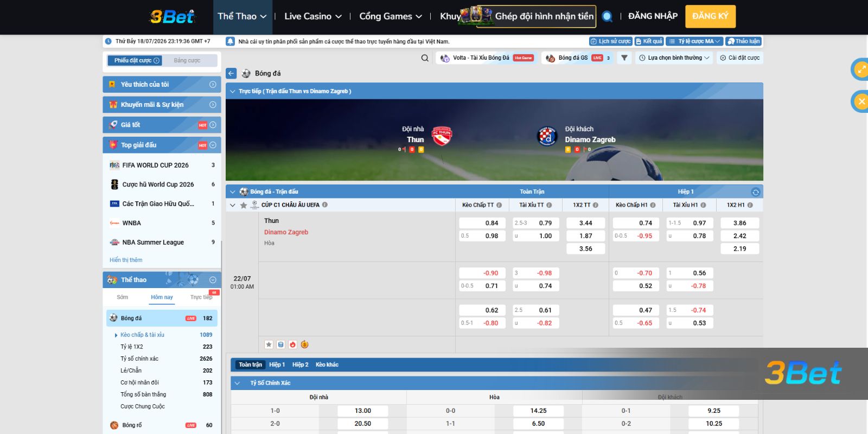Click the info icon next to Kèo Chấp H1
The image size is (868, 434).
coord(653,205)
